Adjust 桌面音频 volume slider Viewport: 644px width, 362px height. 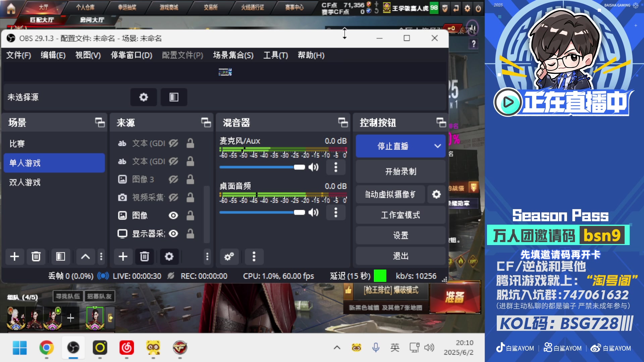pyautogui.click(x=262, y=212)
